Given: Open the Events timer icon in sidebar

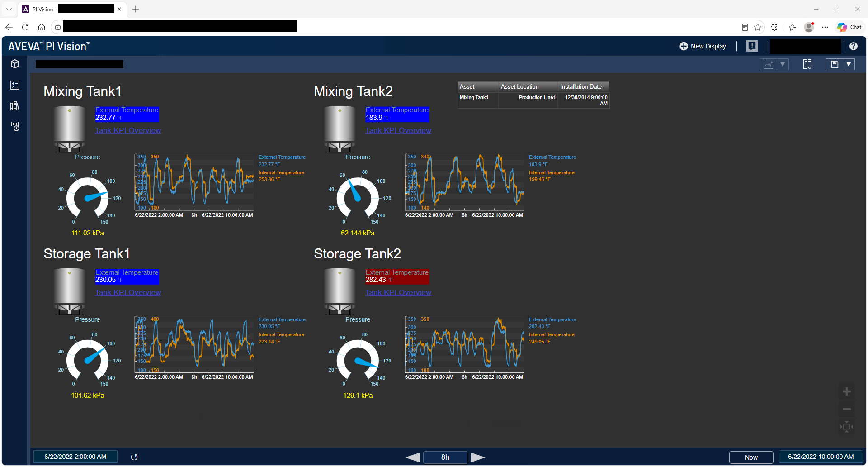Looking at the screenshot, I should tap(15, 127).
